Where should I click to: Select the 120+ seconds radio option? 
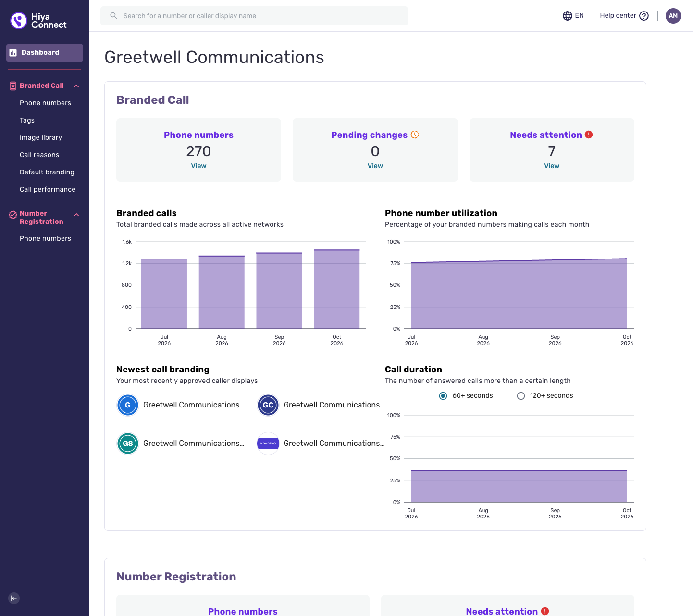click(520, 396)
